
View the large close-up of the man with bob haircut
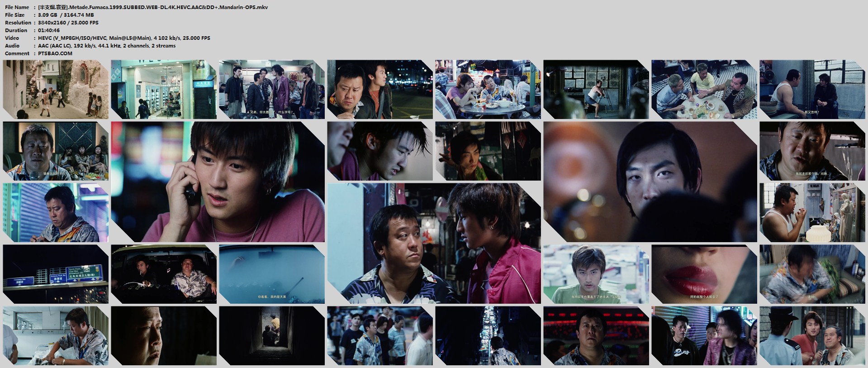pos(650,182)
